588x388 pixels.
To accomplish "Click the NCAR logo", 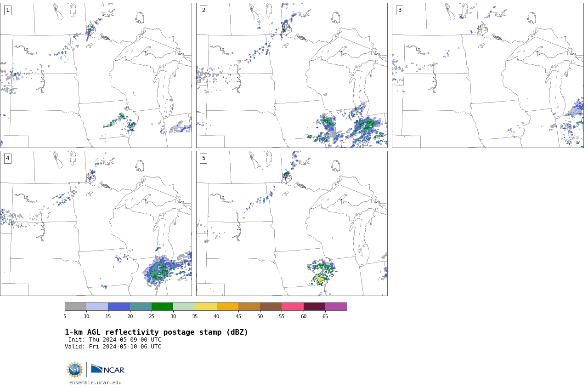I will pos(107,369).
